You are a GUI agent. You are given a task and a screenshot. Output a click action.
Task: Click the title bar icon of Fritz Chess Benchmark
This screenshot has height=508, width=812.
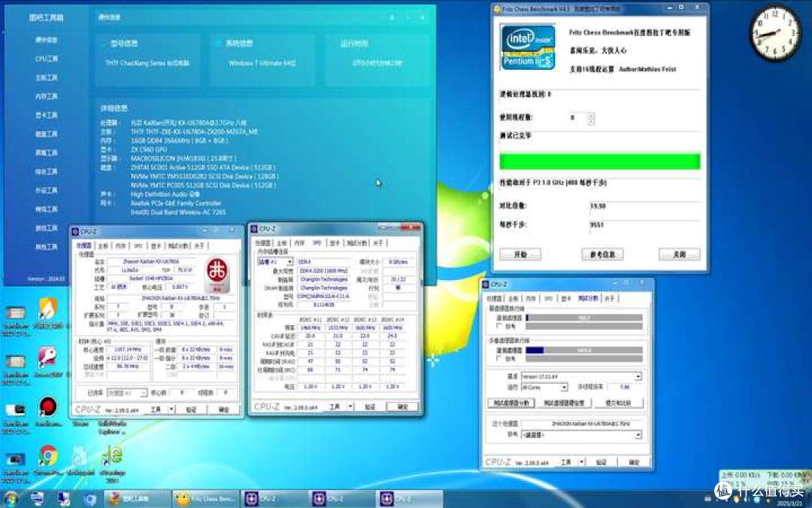[x=497, y=9]
